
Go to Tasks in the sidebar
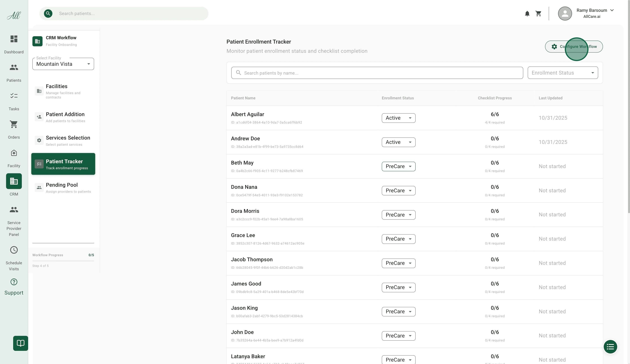[x=14, y=96]
